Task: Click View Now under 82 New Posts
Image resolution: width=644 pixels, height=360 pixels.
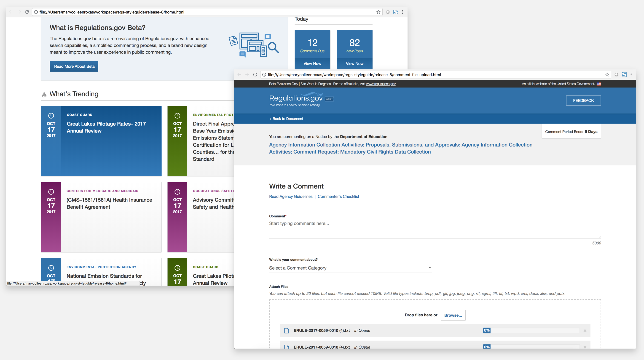Action: point(354,64)
